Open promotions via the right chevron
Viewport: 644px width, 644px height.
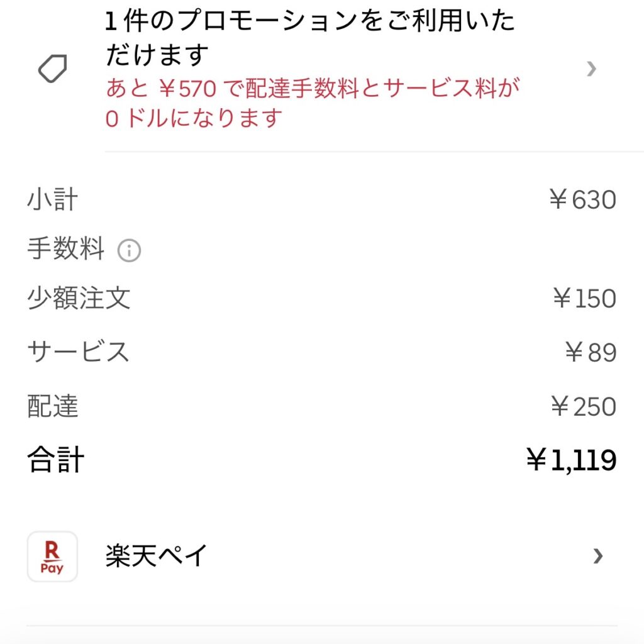tap(591, 68)
